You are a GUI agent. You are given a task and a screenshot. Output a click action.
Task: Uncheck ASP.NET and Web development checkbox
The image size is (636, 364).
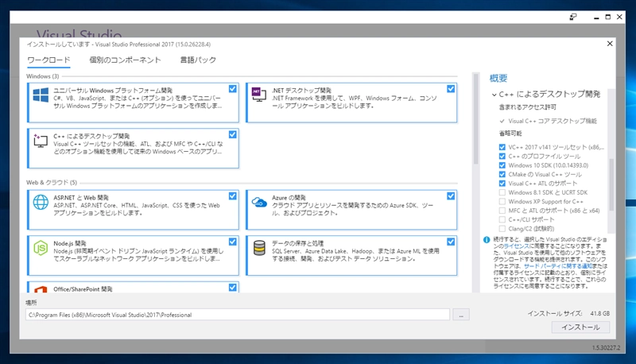click(232, 196)
